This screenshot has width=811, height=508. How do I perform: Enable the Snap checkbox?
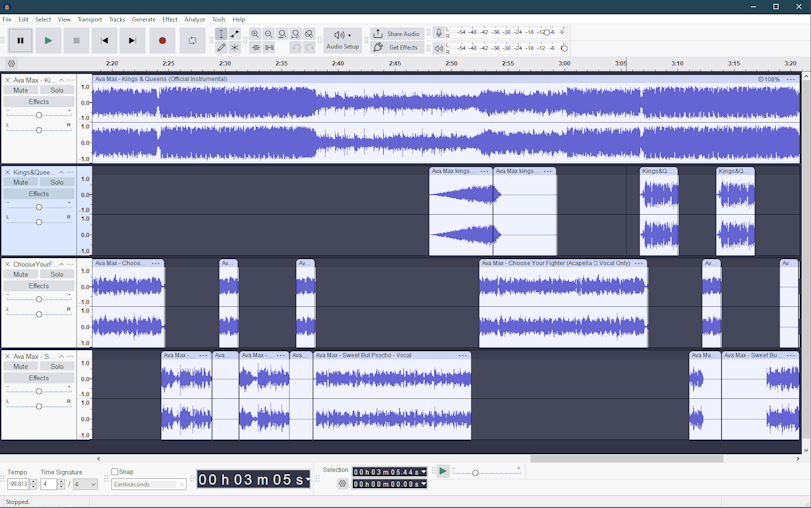coord(115,472)
